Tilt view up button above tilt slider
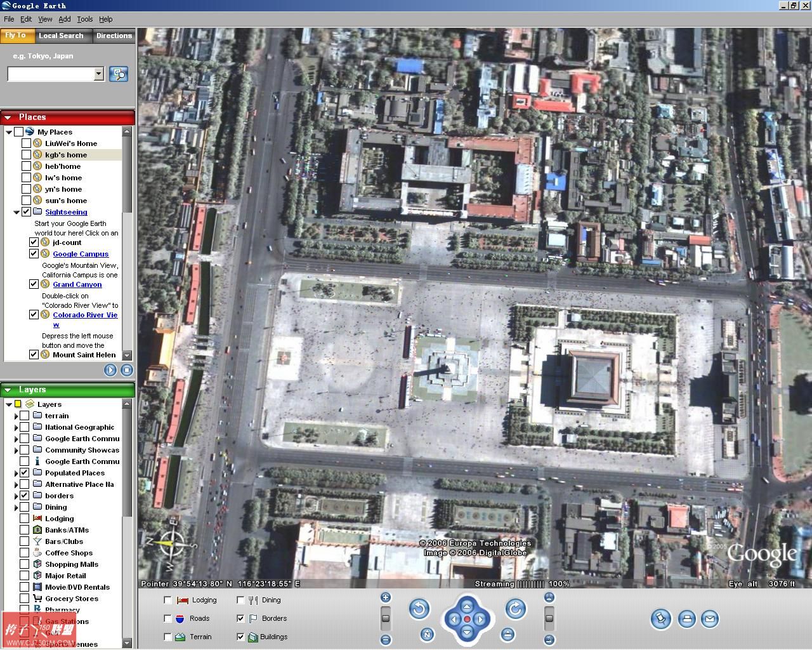 point(549,597)
